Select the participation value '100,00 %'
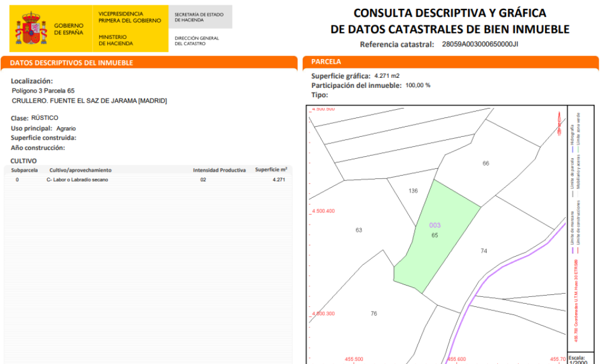Viewport: 604px width, 364px height. 418,85
